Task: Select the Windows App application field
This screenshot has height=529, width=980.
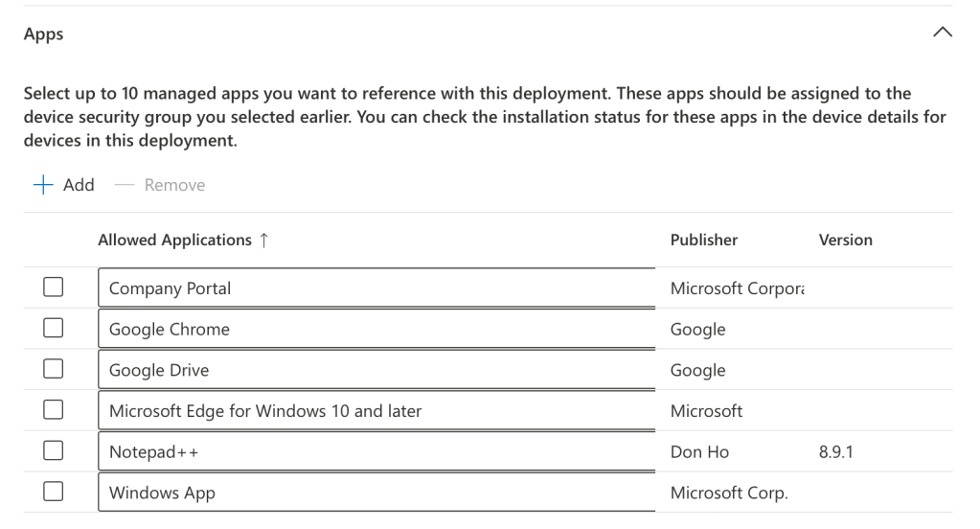Action: [370, 494]
